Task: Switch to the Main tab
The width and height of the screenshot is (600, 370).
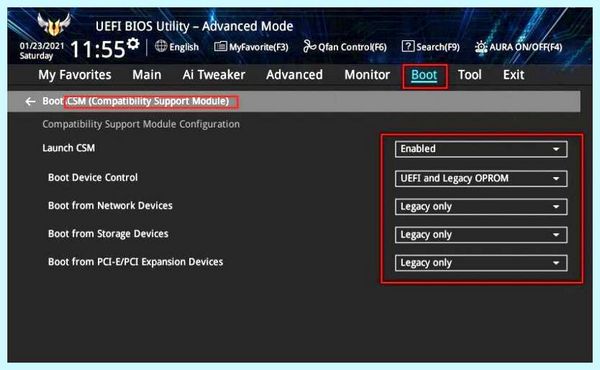Action: [x=147, y=75]
